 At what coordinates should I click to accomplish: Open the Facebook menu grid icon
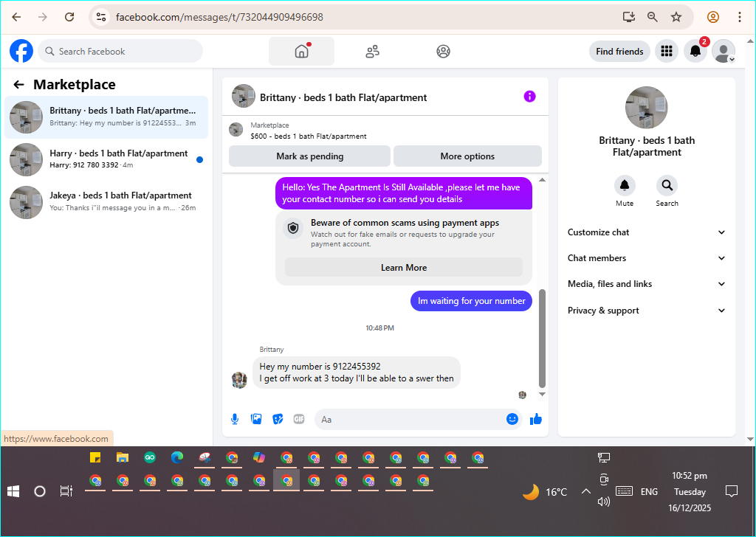point(667,51)
